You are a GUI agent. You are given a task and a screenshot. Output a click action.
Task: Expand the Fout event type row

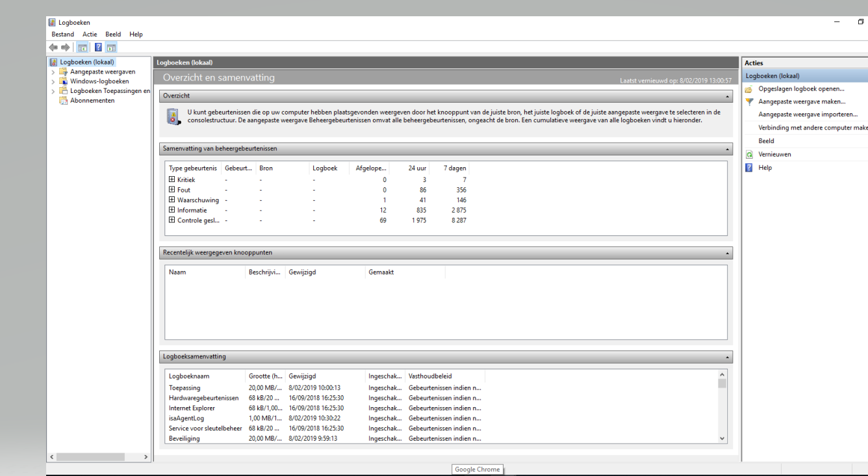tap(172, 190)
